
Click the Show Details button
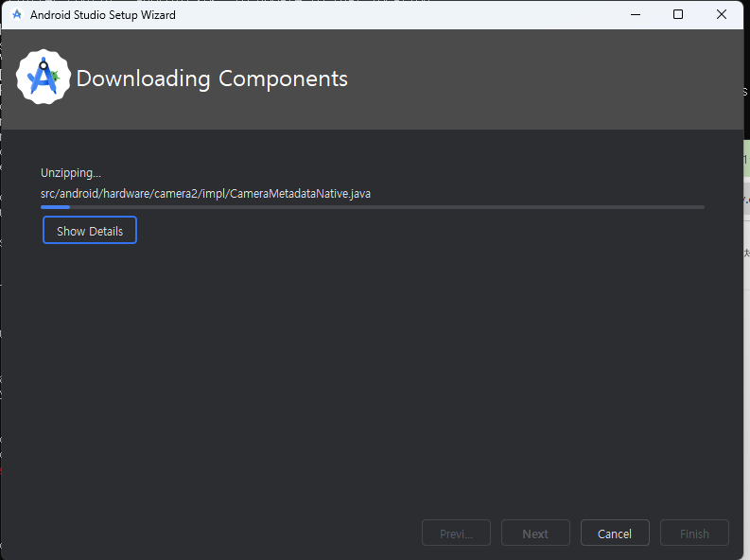click(90, 230)
